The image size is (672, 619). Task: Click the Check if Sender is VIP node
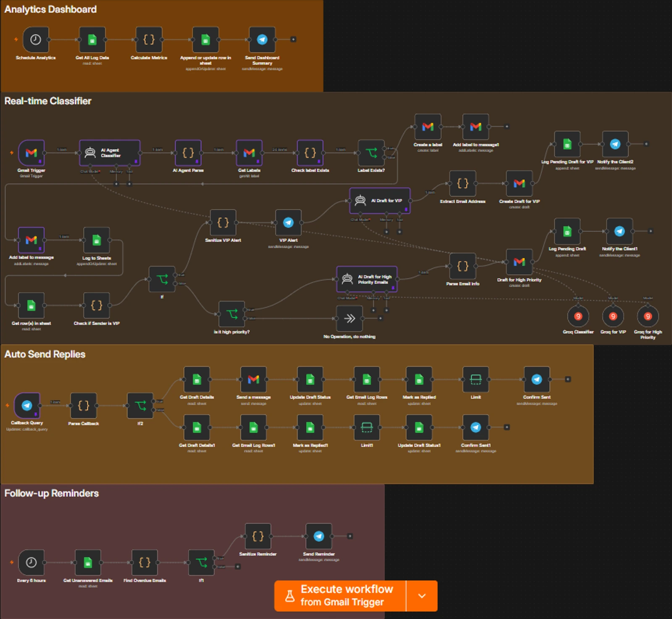point(97,305)
